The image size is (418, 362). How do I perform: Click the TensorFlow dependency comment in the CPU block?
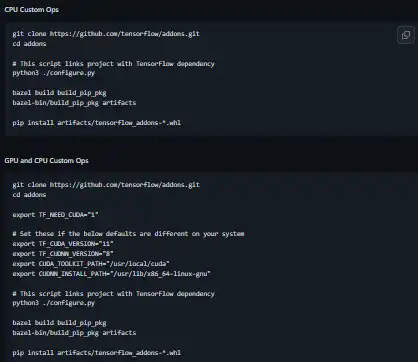113,64
